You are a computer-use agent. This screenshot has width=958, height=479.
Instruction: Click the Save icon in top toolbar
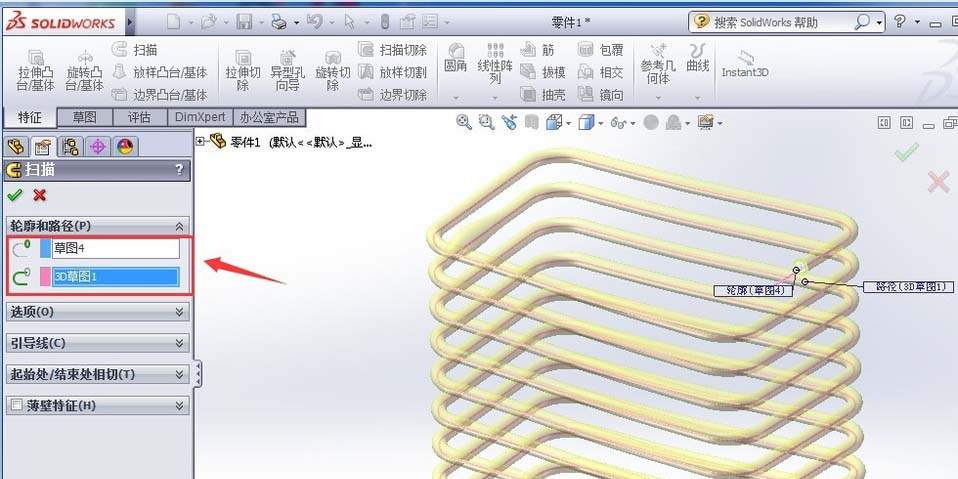[x=244, y=22]
